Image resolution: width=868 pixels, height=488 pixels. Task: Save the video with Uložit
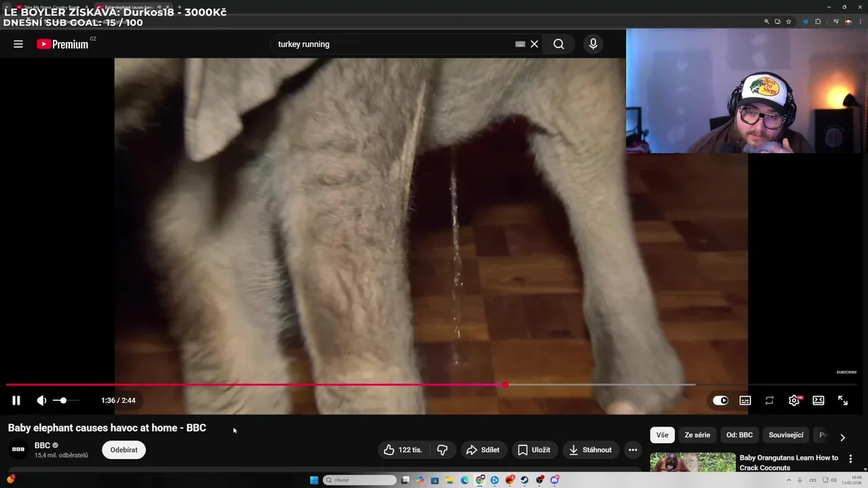pos(534,449)
